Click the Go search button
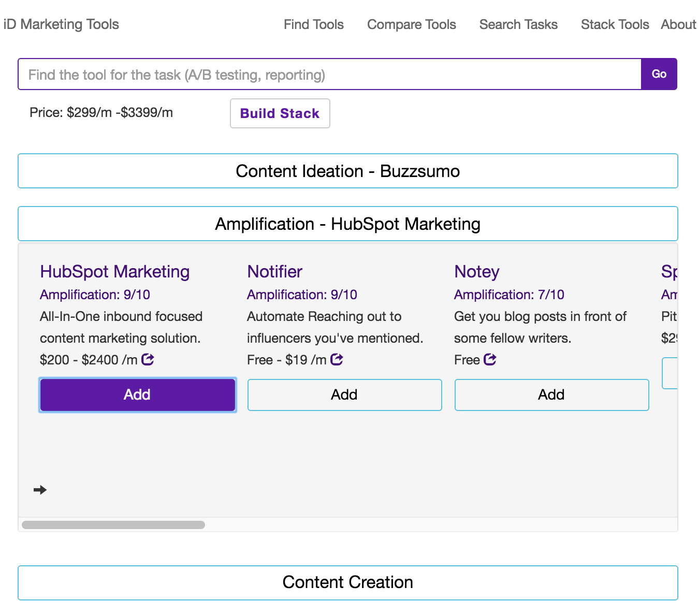698x616 pixels. coord(659,74)
